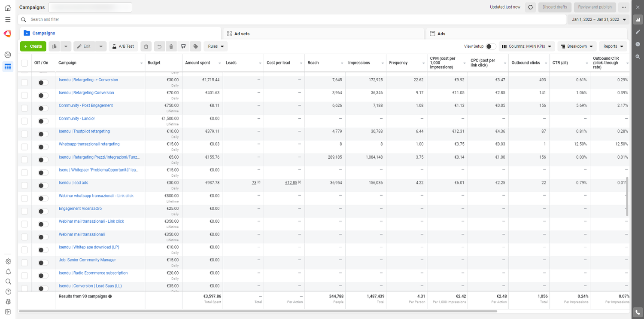Open the Reports dropdown
The image size is (644, 319).
pyautogui.click(x=613, y=46)
